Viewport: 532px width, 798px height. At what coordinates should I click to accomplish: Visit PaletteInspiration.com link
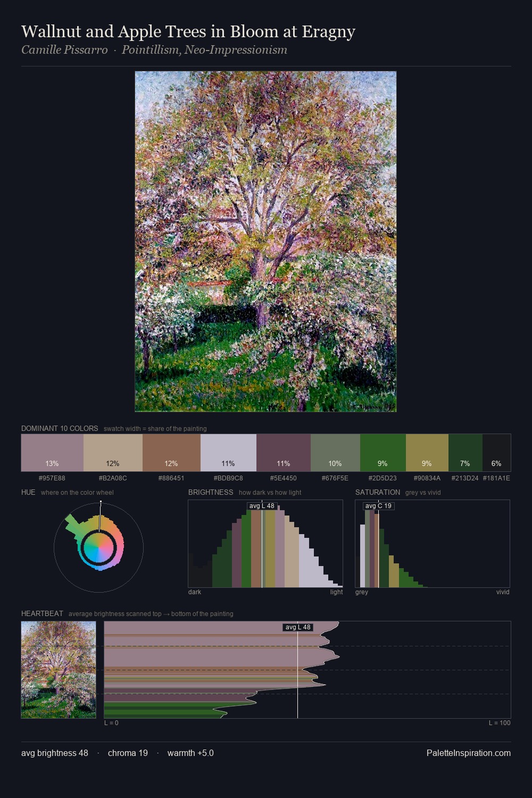click(x=469, y=753)
